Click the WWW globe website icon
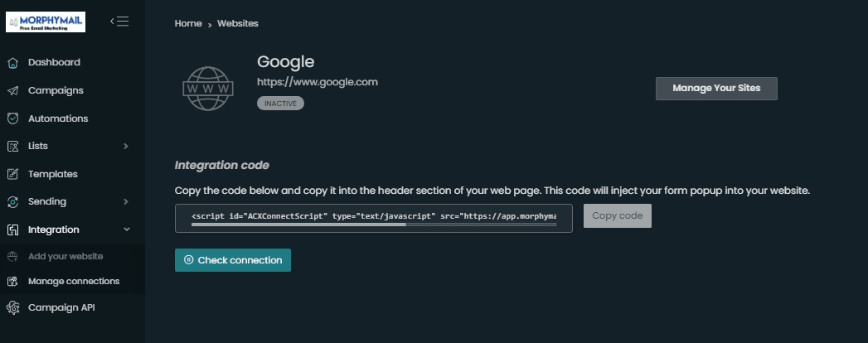 point(207,89)
